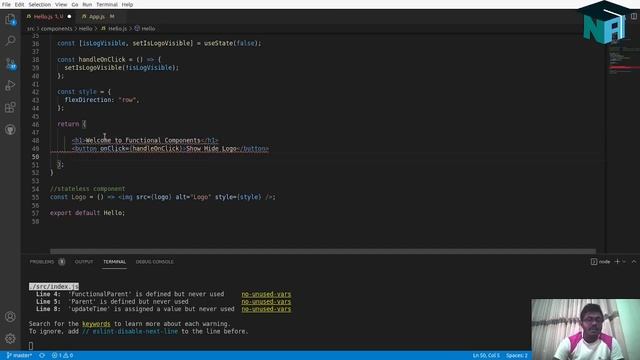Click the keywords link in terminal
The image size is (640, 360).
click(96, 324)
